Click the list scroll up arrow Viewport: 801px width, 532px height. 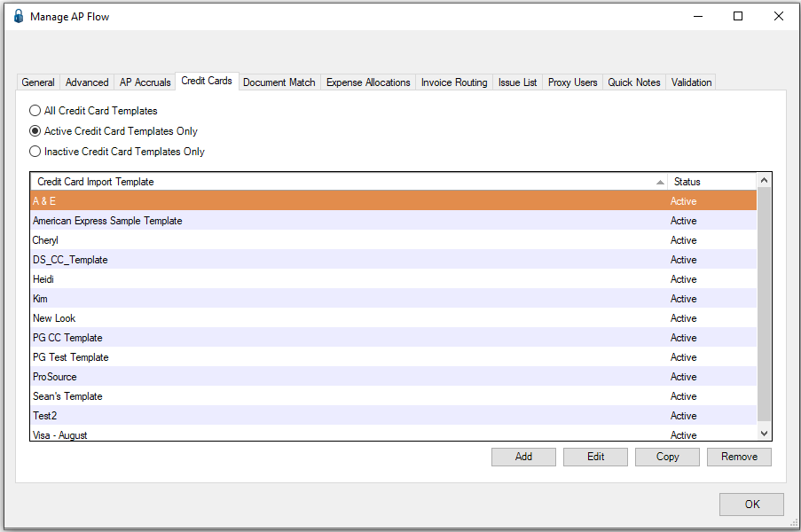(765, 180)
